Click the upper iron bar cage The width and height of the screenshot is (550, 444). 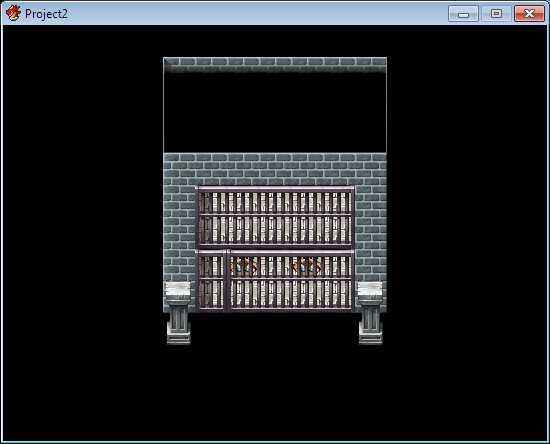pos(275,217)
